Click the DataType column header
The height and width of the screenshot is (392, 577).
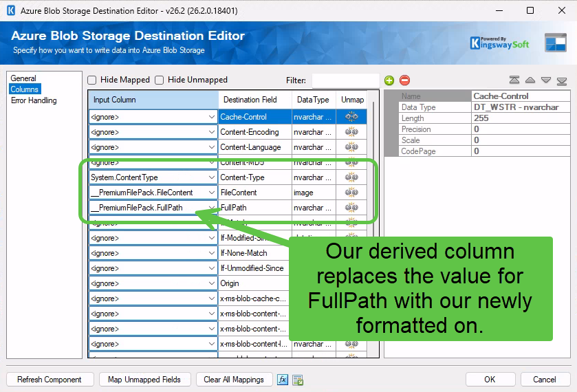coord(314,100)
